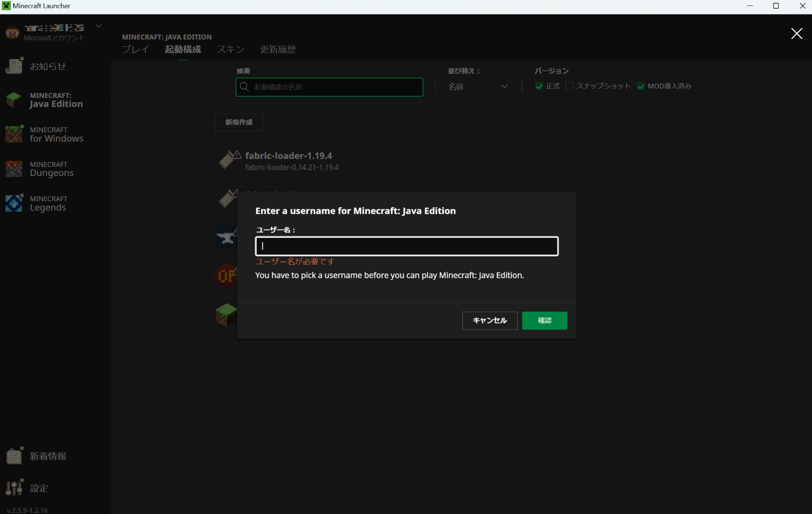
Task: Expand the account switcher chevron
Action: pos(98,26)
